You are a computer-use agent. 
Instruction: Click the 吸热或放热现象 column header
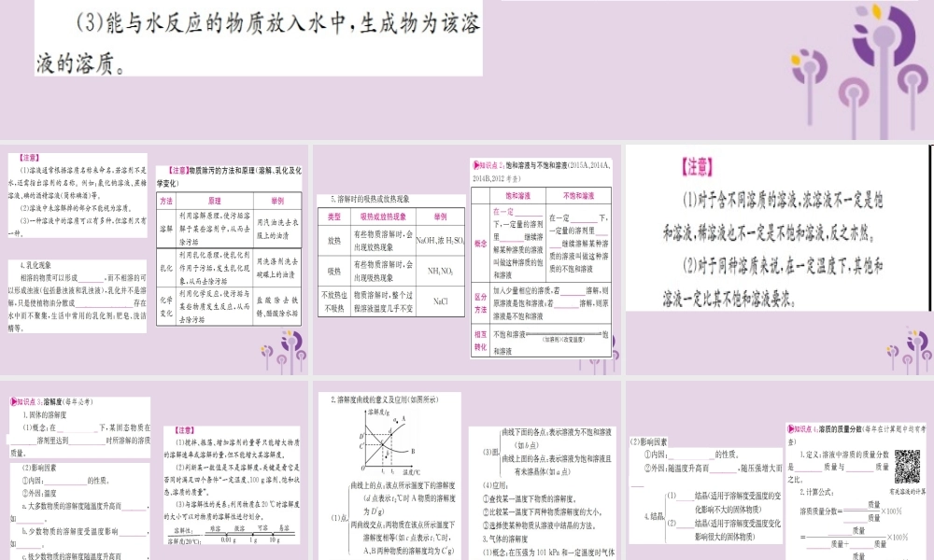[x=383, y=217]
